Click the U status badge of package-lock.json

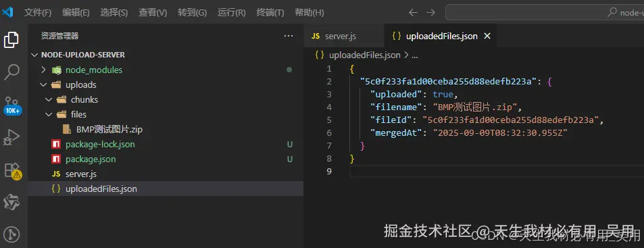pos(289,145)
